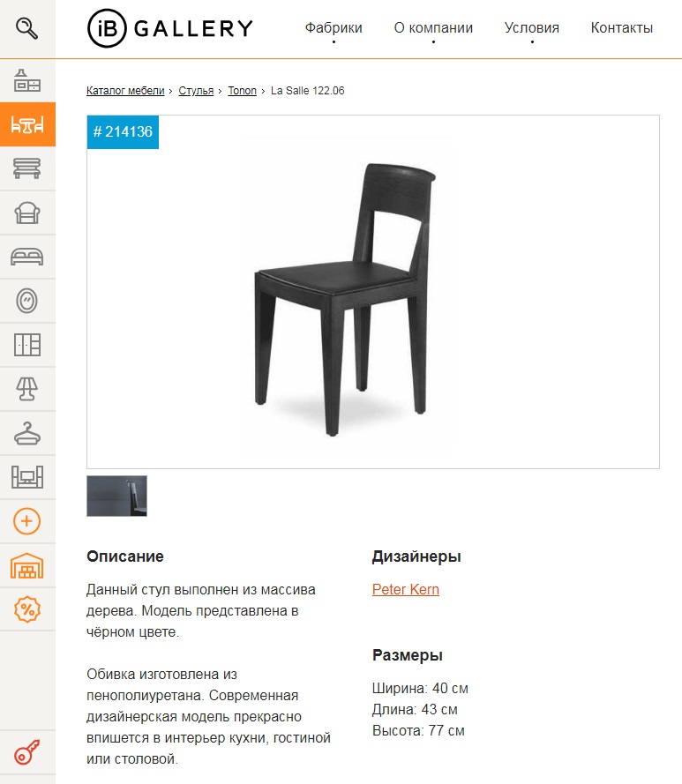Open the percent discount badge icon
Viewport: 682px width, 784px height.
tap(27, 609)
